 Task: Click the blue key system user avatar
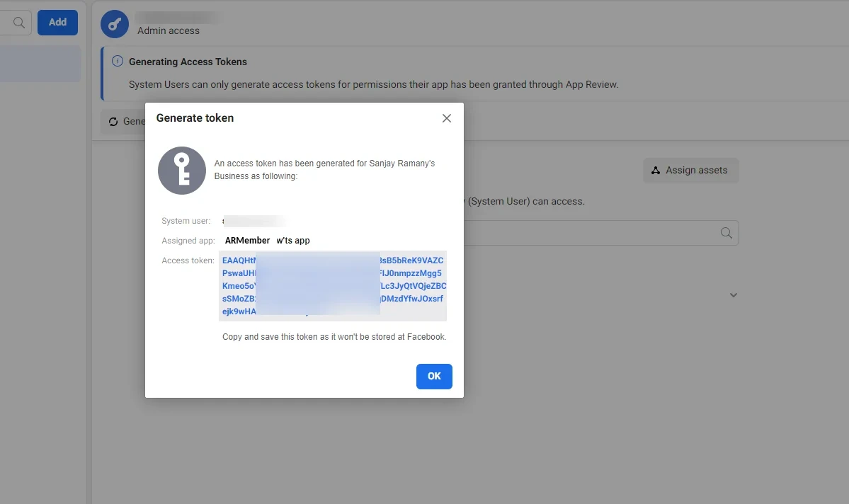115,24
